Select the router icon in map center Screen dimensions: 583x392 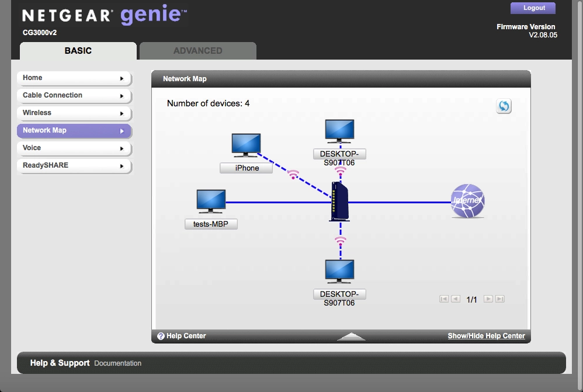(x=339, y=202)
